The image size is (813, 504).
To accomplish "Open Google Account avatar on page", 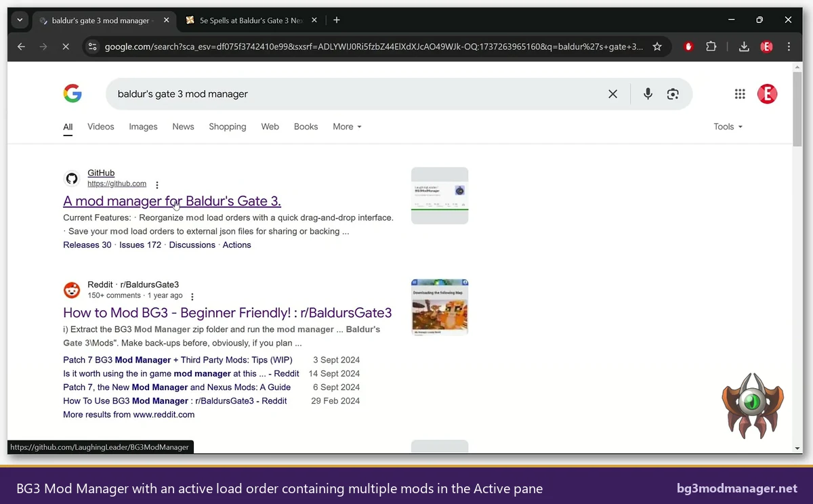I will click(767, 94).
